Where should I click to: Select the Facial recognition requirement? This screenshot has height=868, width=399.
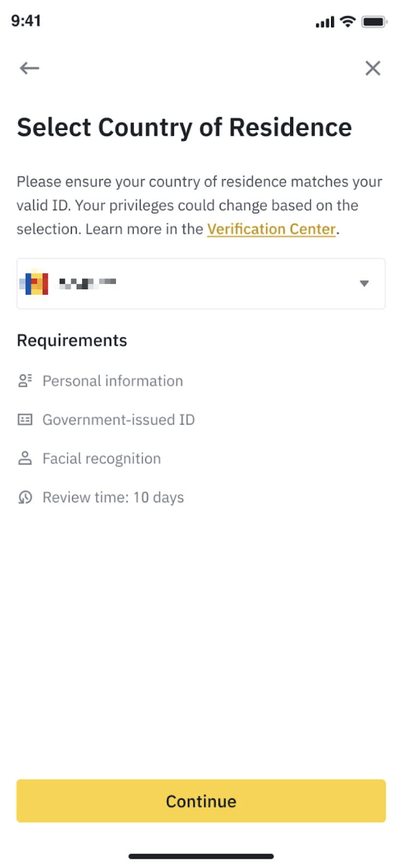click(102, 458)
